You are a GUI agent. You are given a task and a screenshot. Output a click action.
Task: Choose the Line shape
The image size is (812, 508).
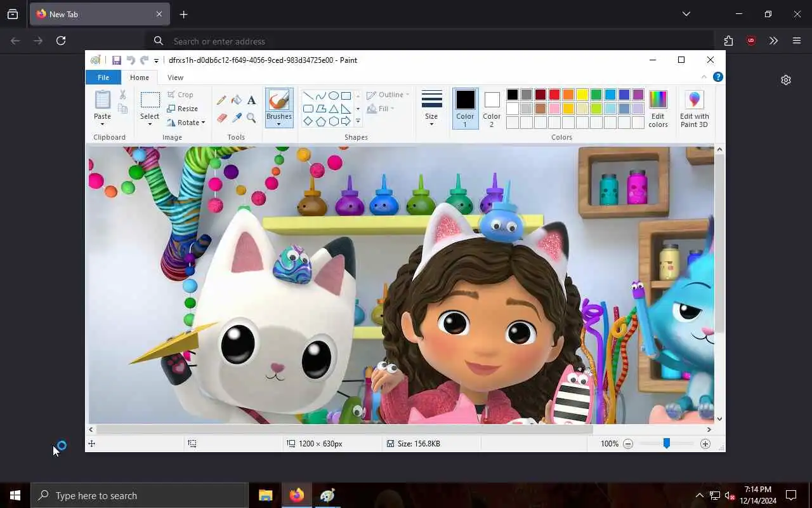pos(308,96)
